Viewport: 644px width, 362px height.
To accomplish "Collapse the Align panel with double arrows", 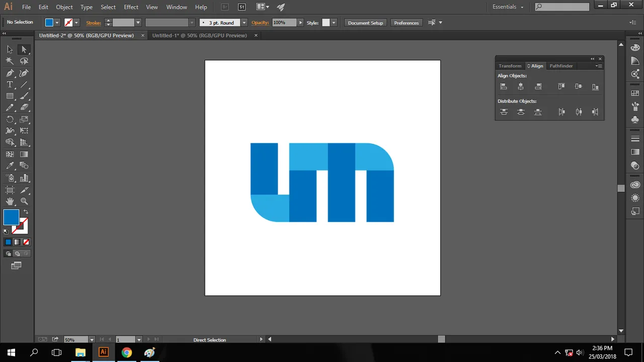I will pyautogui.click(x=592, y=59).
